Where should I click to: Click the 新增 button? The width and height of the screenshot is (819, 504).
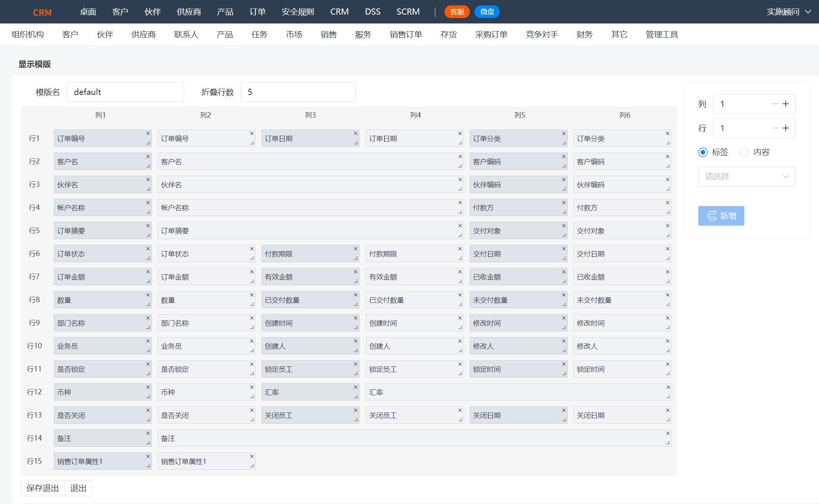pyautogui.click(x=721, y=216)
